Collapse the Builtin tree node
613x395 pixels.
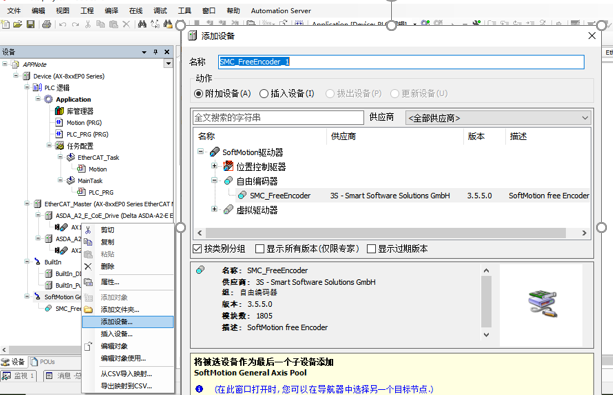click(x=27, y=261)
